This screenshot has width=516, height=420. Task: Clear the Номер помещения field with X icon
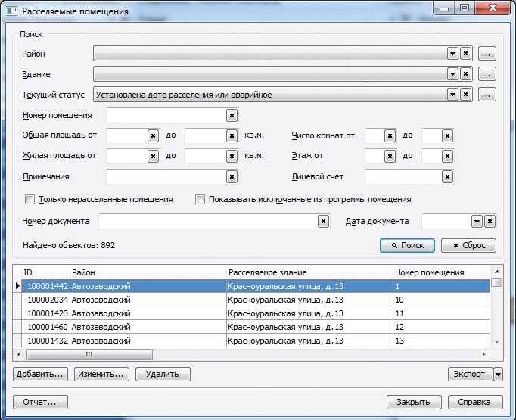[x=232, y=115]
